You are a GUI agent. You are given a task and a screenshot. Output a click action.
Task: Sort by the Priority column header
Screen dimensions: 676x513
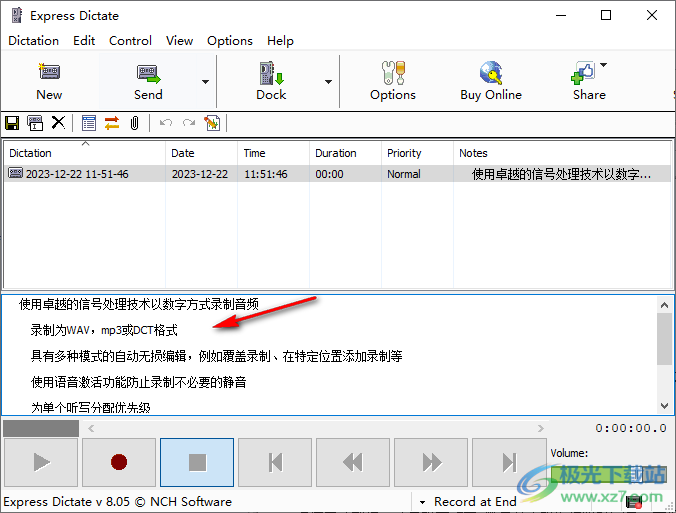417,153
